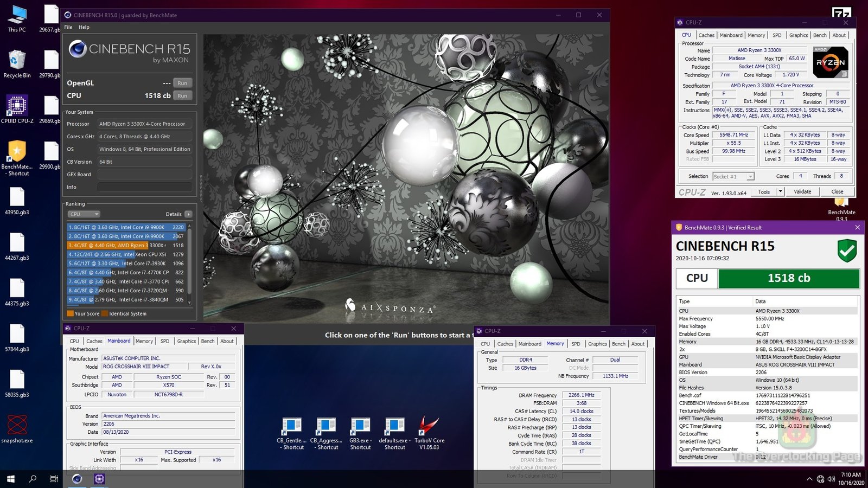The image size is (868, 488).
Task: Run the Cinebench CPU benchmark
Action: coord(182,95)
